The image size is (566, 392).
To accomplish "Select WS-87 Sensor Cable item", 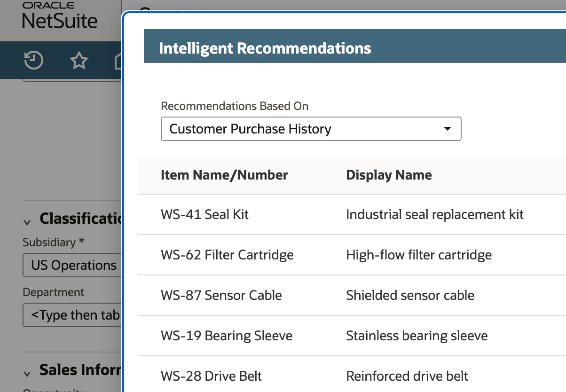I will [x=221, y=295].
